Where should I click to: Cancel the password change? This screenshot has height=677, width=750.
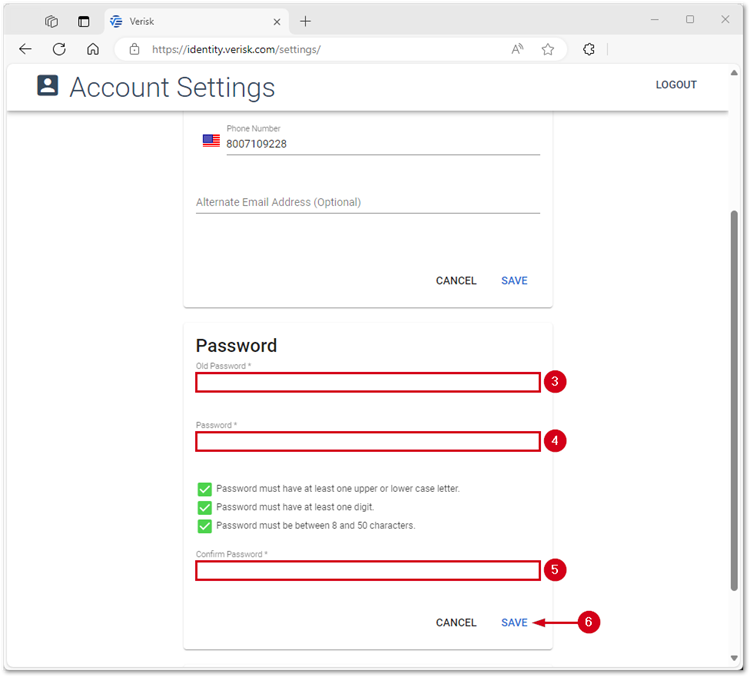click(456, 623)
